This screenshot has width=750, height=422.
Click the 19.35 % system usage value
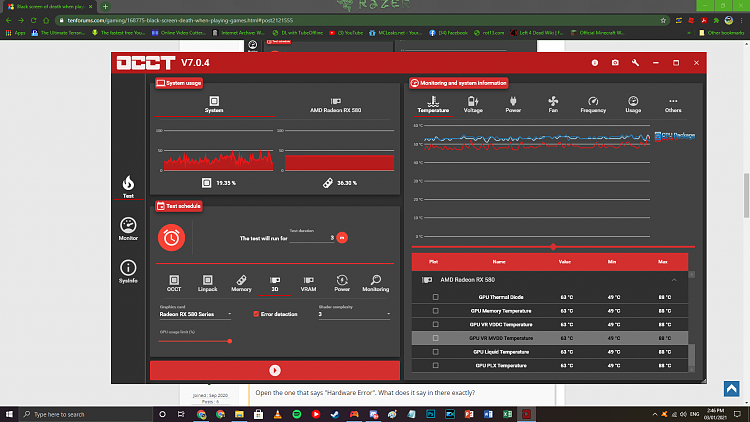click(x=226, y=183)
